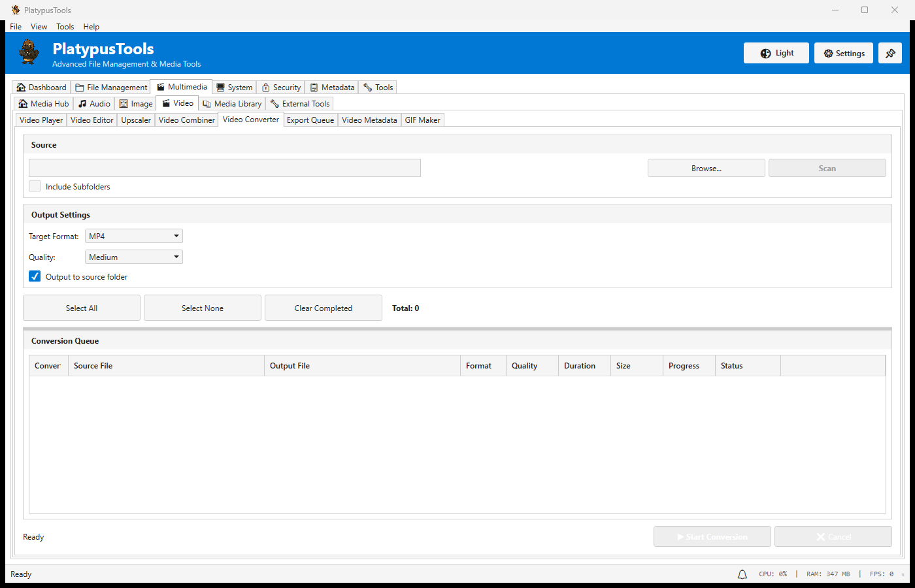Open the Tools menu in the menu bar

tap(65, 26)
